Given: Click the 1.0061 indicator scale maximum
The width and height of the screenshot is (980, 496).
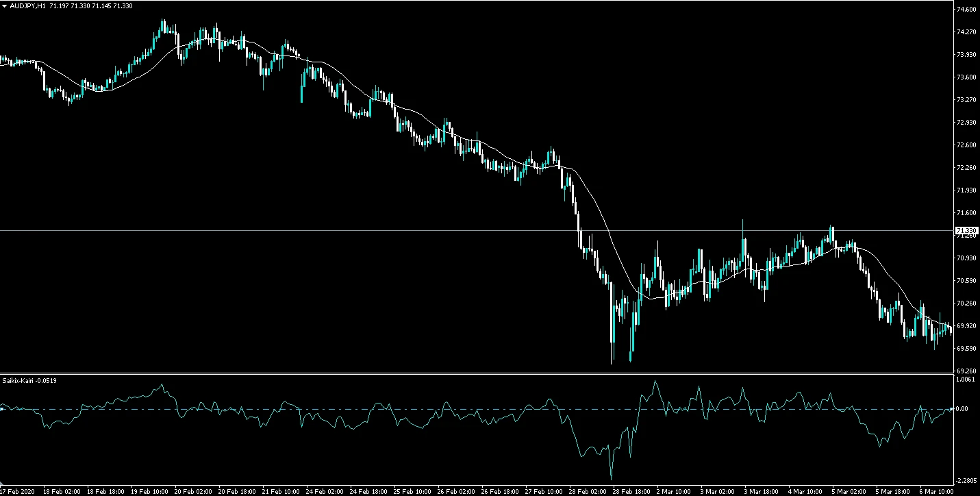Looking at the screenshot, I should [x=965, y=379].
